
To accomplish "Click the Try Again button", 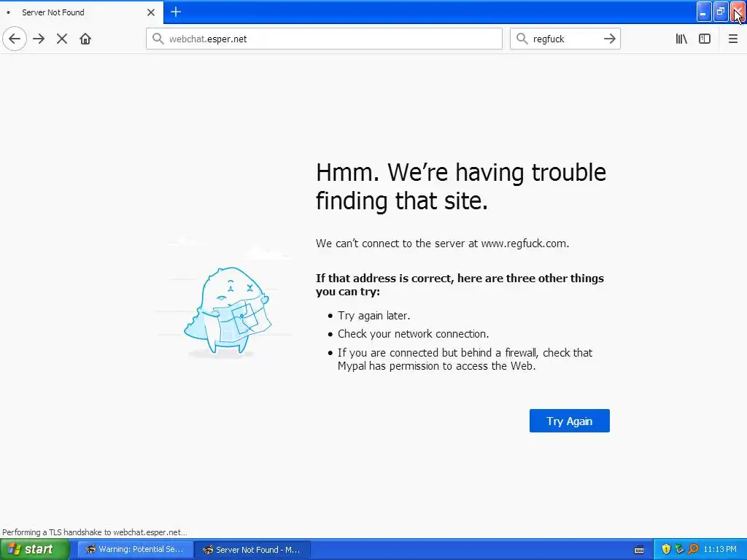I will coord(569,421).
